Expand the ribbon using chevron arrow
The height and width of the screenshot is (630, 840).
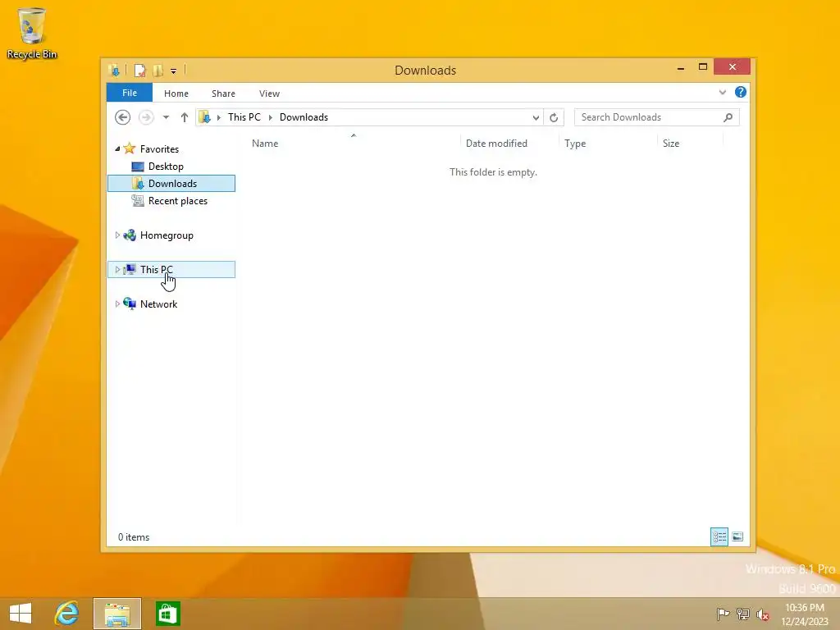[x=723, y=92]
